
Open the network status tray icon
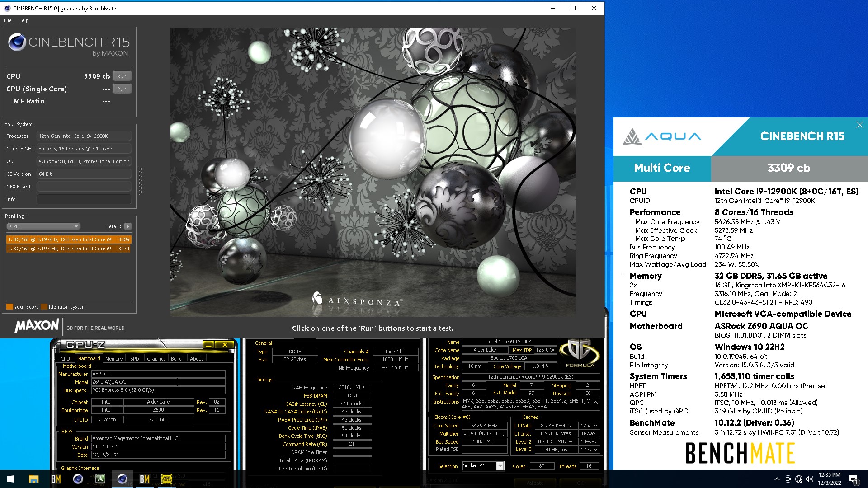pyautogui.click(x=799, y=479)
